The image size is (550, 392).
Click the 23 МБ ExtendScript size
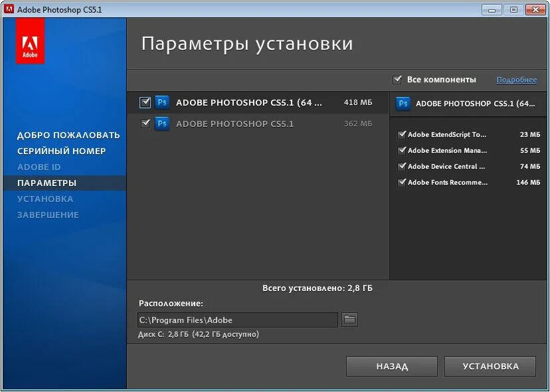530,135
